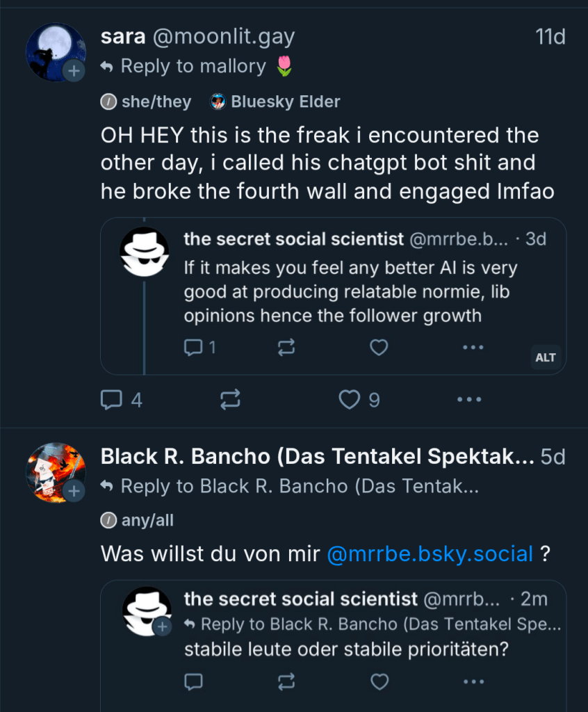Image resolution: width=588 pixels, height=712 pixels.
Task: Repost the 'stabile leute' quoted post
Action: click(x=286, y=682)
